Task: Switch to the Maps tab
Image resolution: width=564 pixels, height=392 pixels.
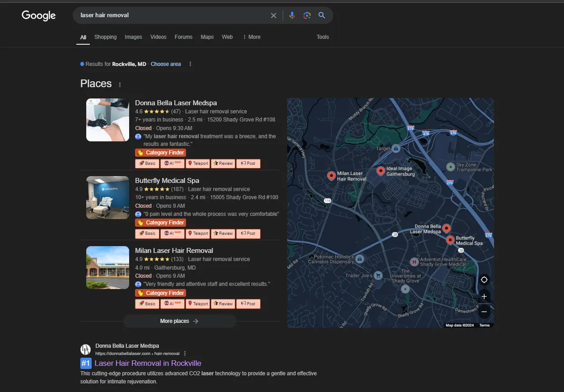Action: pos(207,37)
